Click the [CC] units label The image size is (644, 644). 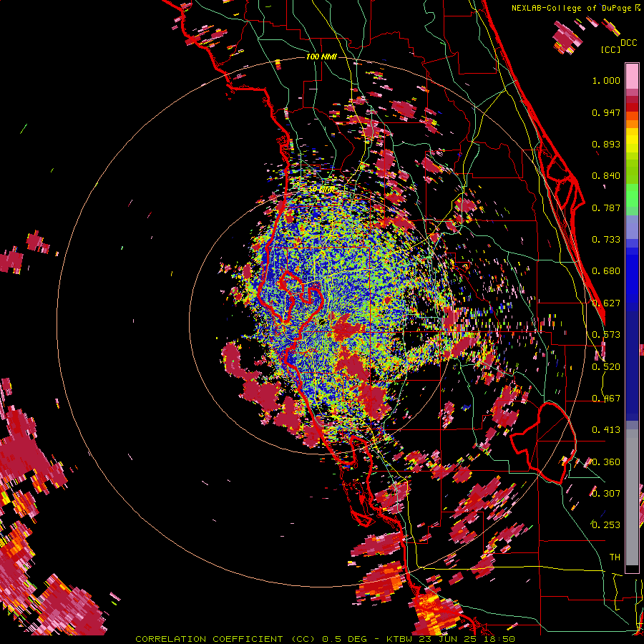[x=610, y=49]
